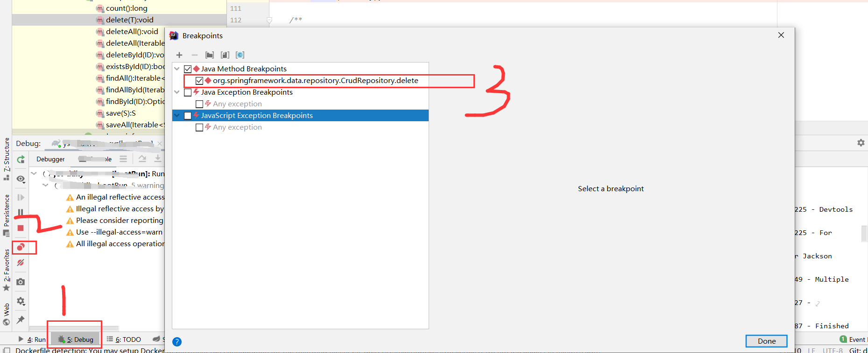This screenshot has width=868, height=353.
Task: Collapse the top-level Run node in debug tree
Action: pos(34,173)
